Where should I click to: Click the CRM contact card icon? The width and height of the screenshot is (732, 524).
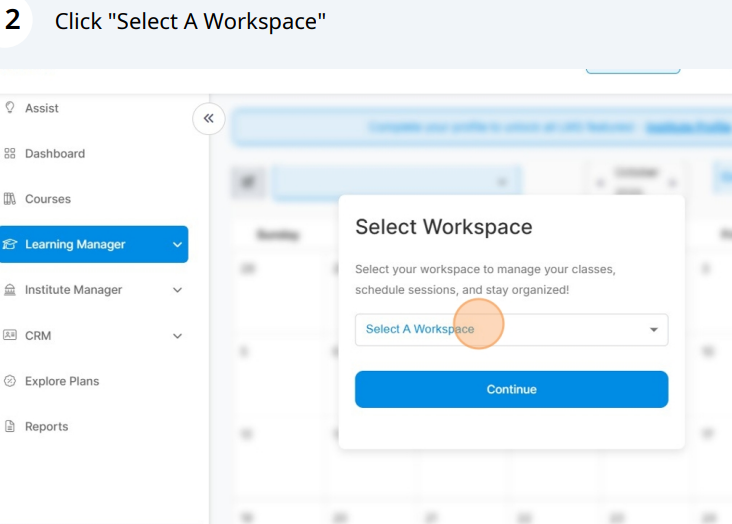(10, 336)
